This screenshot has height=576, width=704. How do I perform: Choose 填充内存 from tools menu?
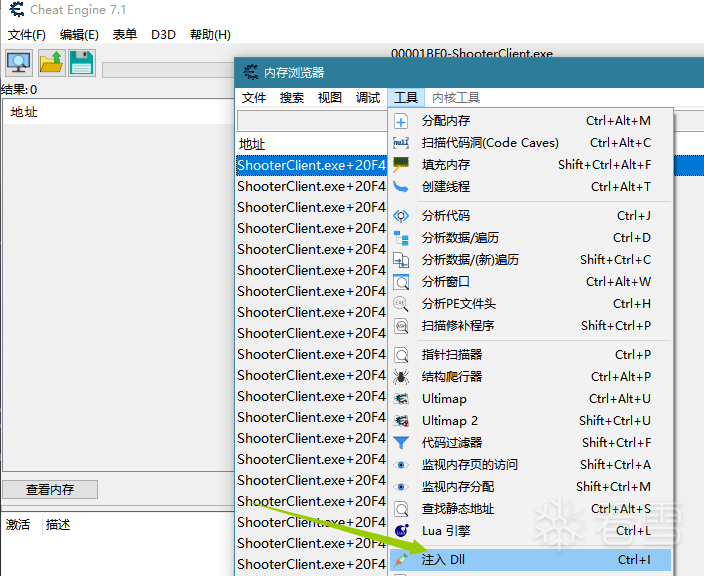(x=530, y=165)
